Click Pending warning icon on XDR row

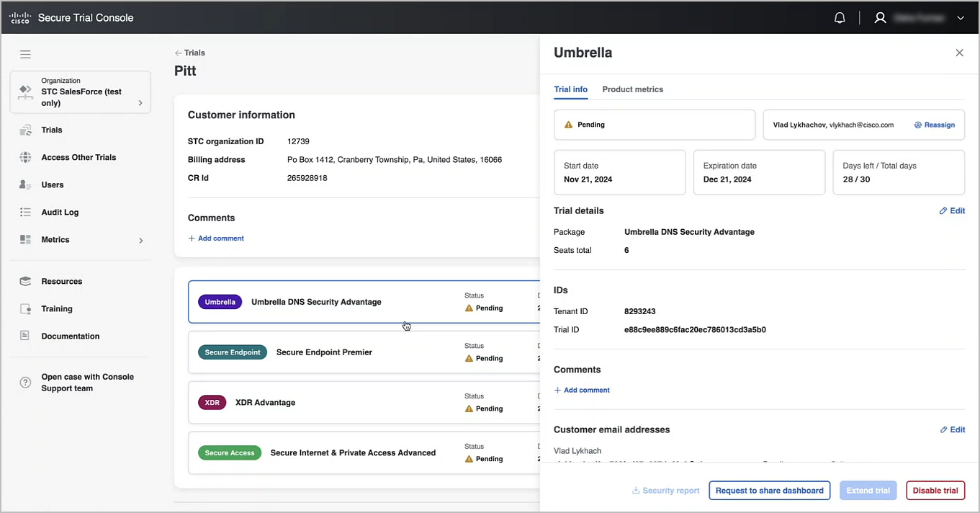tap(469, 409)
